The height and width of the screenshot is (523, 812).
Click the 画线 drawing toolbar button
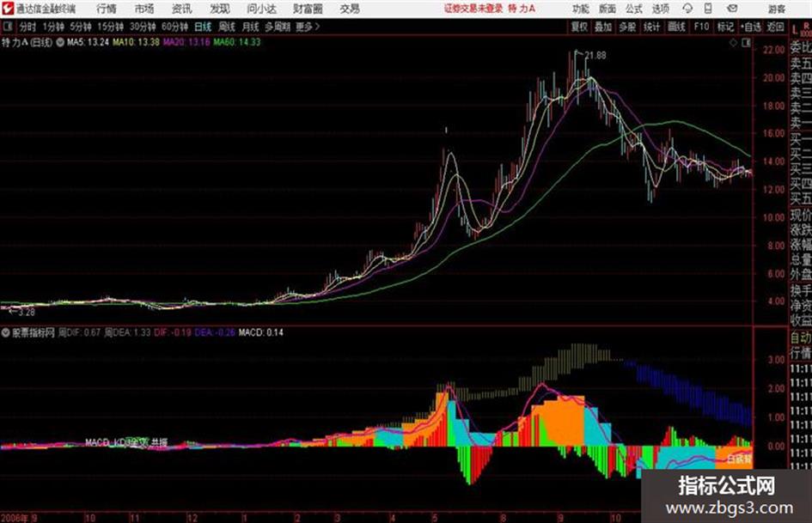click(x=676, y=27)
